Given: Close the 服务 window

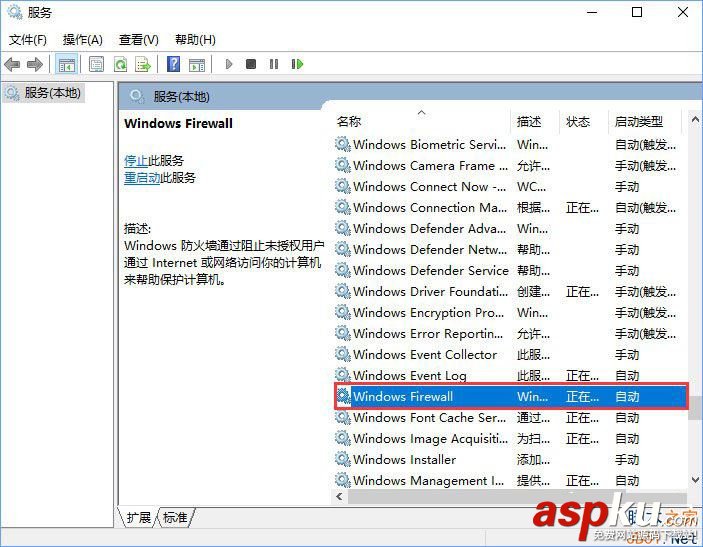Looking at the screenshot, I should 683,12.
